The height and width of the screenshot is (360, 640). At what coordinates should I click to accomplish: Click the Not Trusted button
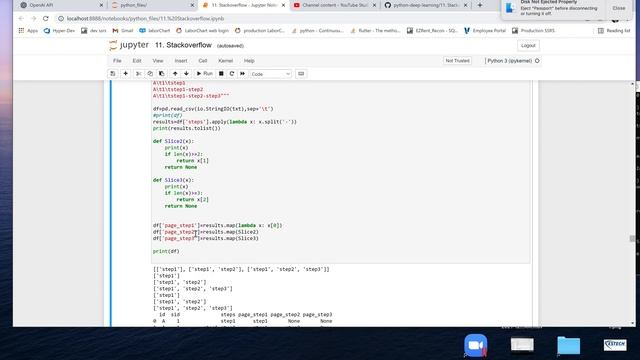tap(458, 61)
